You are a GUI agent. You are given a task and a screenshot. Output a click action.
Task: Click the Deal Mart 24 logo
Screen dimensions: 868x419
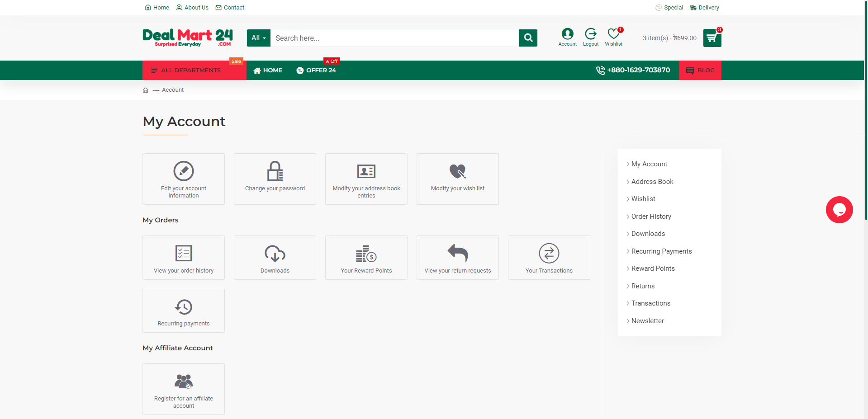pyautogui.click(x=188, y=38)
